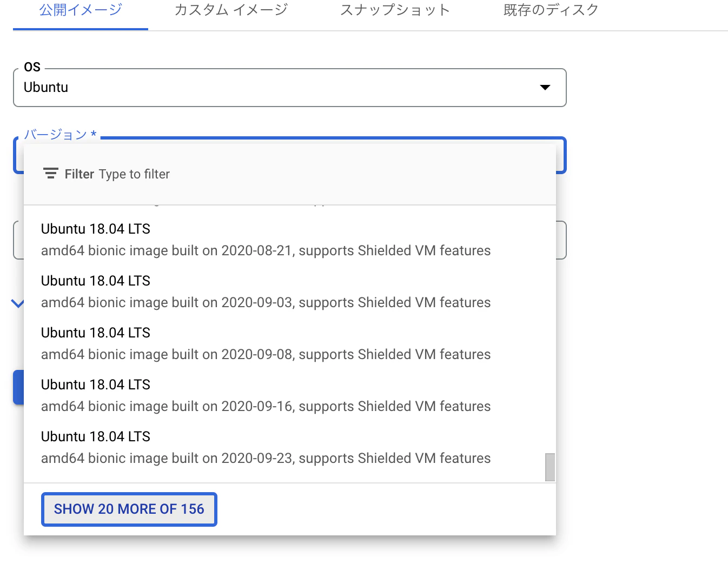This screenshot has height=570, width=728.
Task: Open the OS dropdown showing Ubuntu
Action: pyautogui.click(x=290, y=88)
